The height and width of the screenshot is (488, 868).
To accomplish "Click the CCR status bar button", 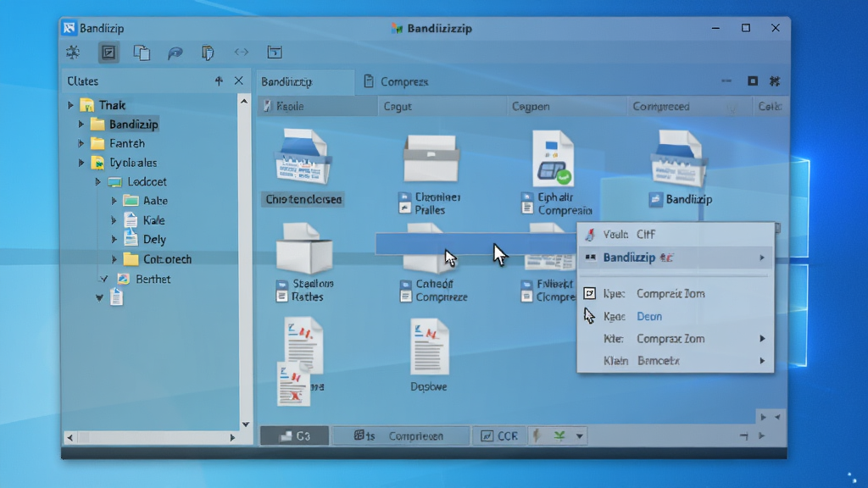I will [500, 436].
